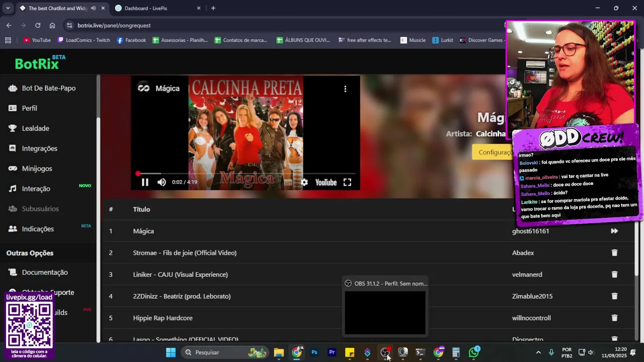Open Lurkit bookmark
644x362 pixels.
442,40
